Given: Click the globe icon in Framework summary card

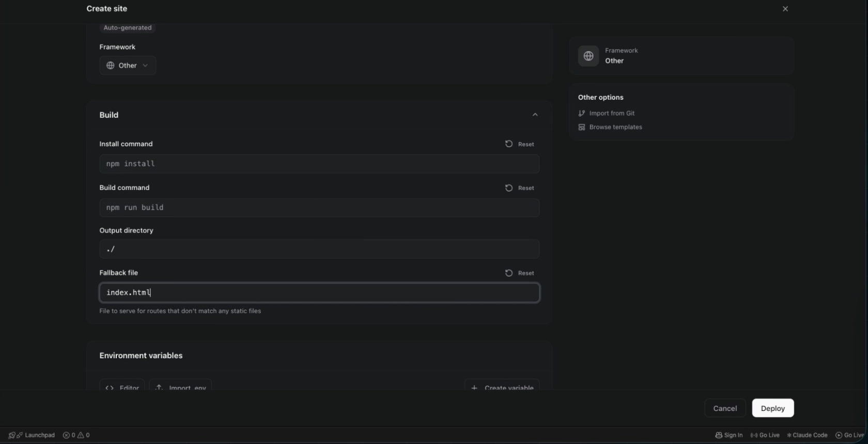Looking at the screenshot, I should point(588,56).
